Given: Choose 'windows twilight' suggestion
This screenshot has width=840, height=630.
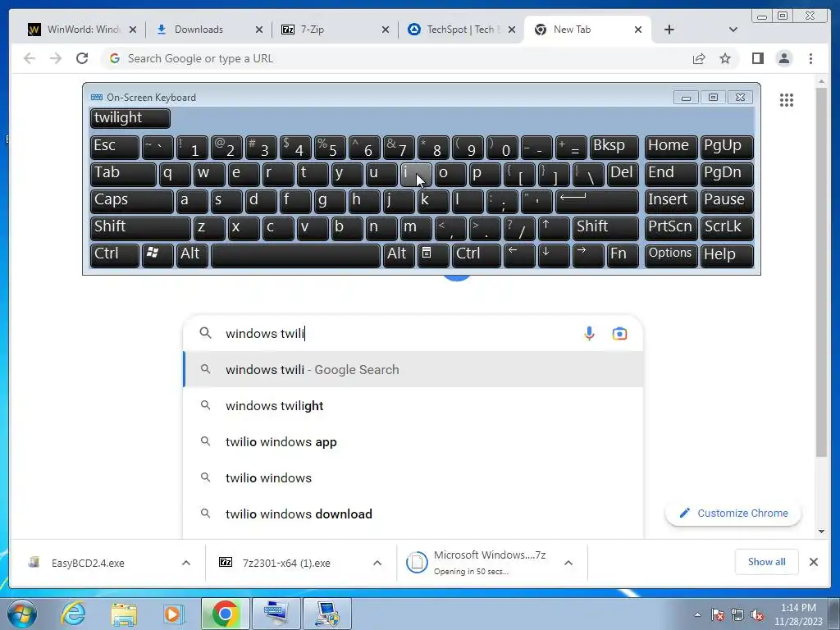Looking at the screenshot, I should pyautogui.click(x=413, y=405).
